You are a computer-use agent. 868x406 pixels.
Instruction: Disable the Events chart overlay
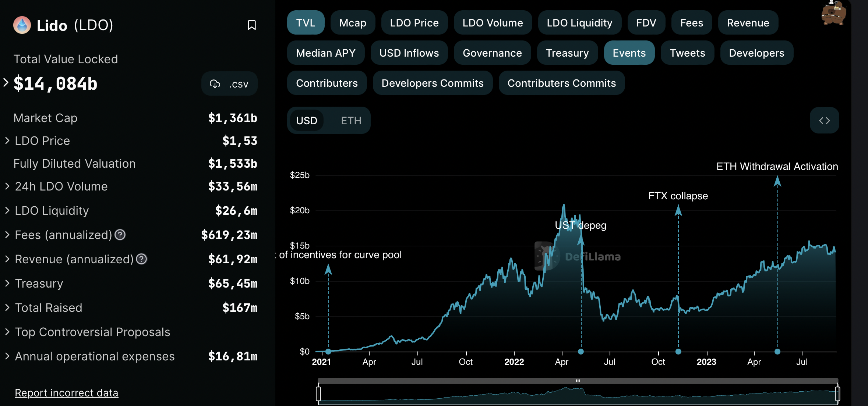pyautogui.click(x=629, y=53)
